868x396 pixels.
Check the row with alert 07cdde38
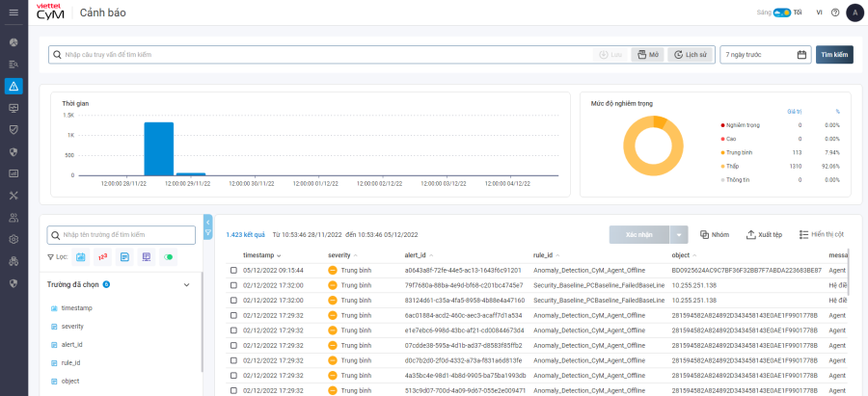(233, 345)
